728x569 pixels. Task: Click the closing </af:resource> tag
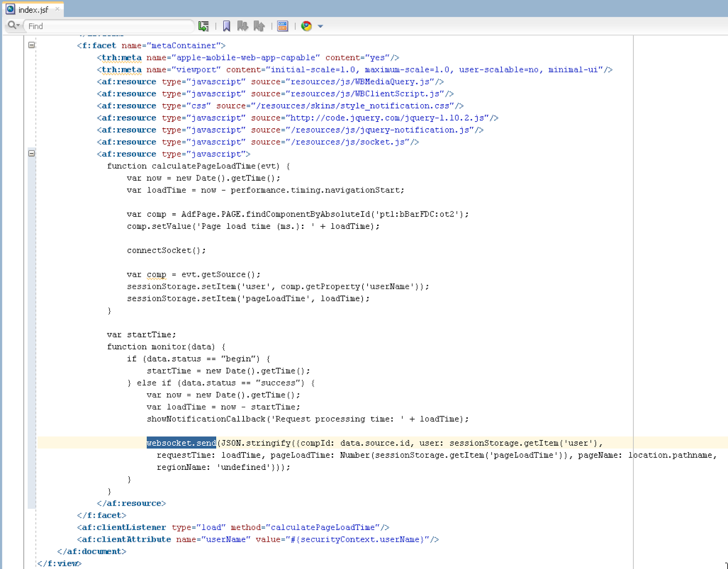(x=131, y=503)
